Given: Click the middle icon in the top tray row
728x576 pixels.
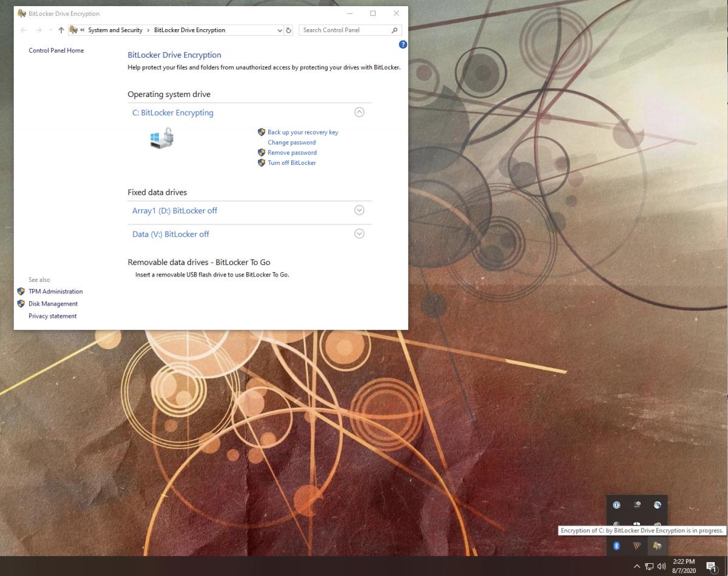Looking at the screenshot, I should [637, 504].
